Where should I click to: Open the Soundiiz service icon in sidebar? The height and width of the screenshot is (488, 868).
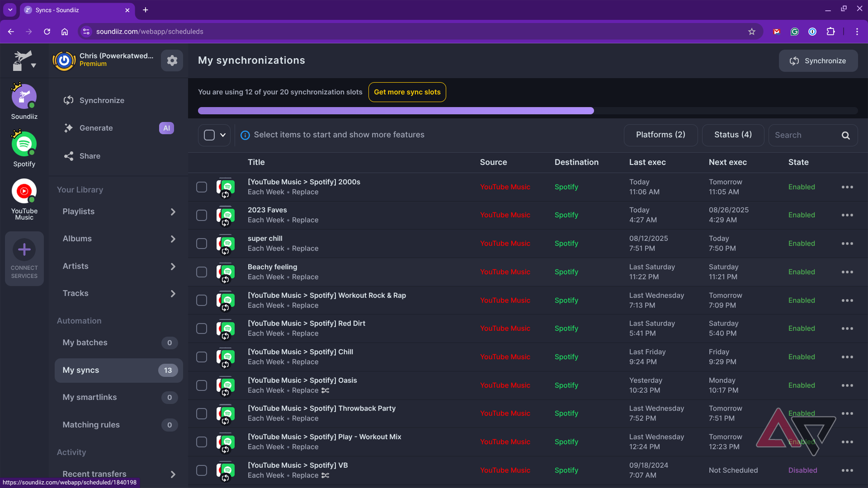coord(24,97)
